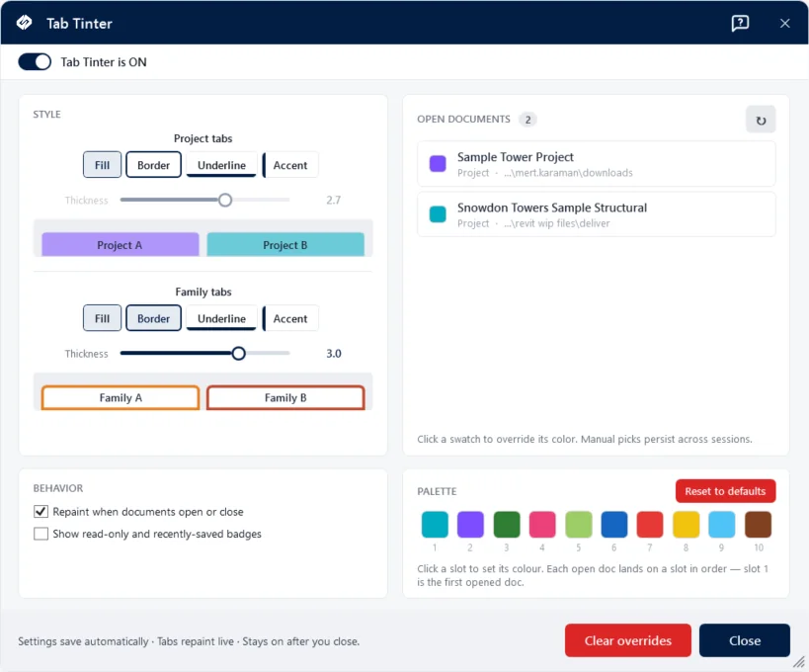The height and width of the screenshot is (672, 809).
Task: Click purple swatch of Sample Tower Project
Action: 438,164
